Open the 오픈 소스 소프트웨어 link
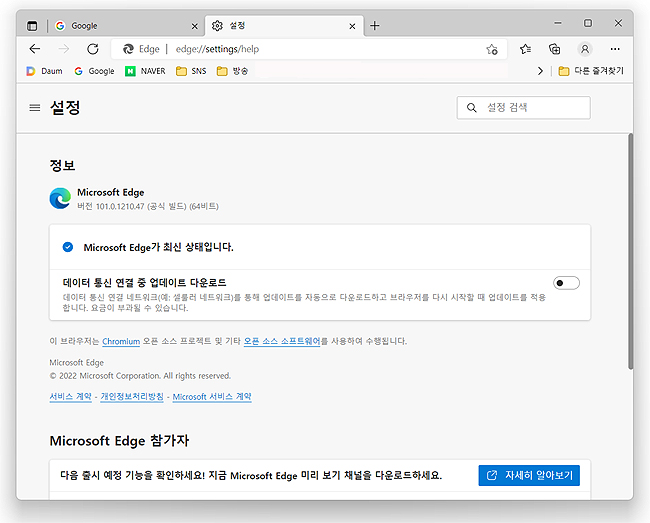Screen dimensions: 650x523 (x=282, y=341)
